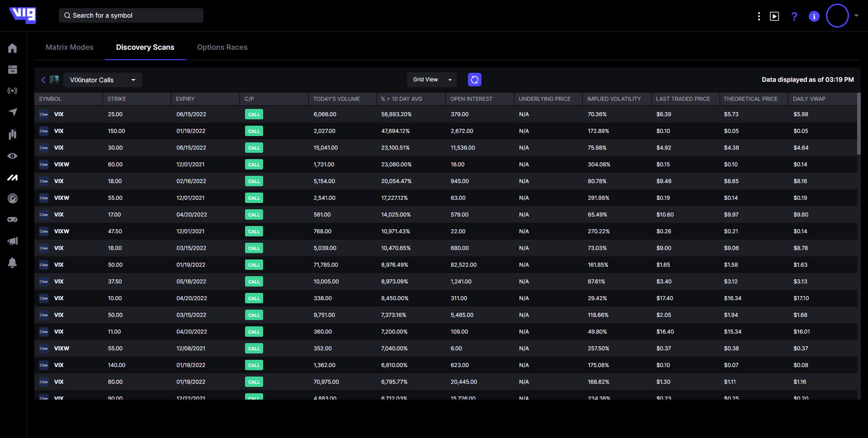Viewport: 868px width, 438px height.
Task: Open the Grid View dropdown
Action: 432,80
